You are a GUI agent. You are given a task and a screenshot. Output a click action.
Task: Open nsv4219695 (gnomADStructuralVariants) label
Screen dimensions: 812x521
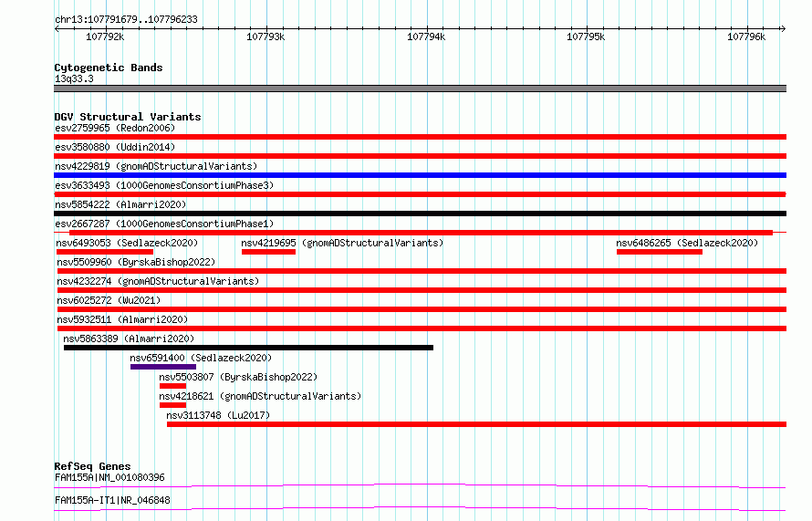point(342,243)
